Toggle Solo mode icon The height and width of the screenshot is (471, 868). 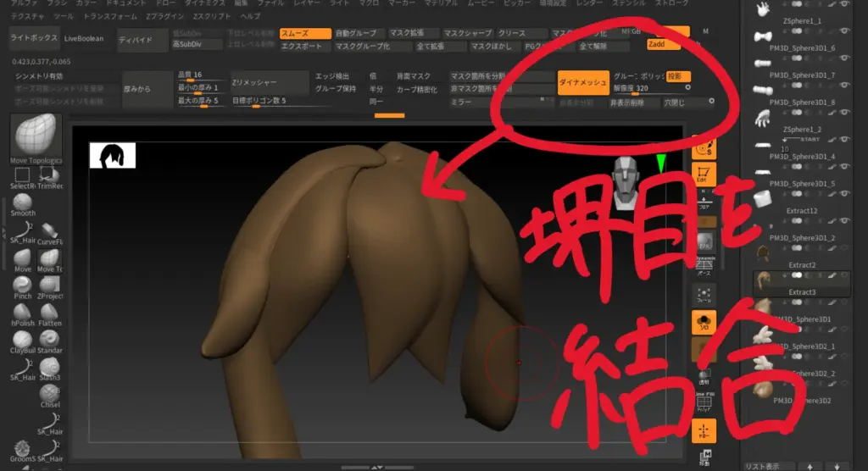[x=704, y=322]
